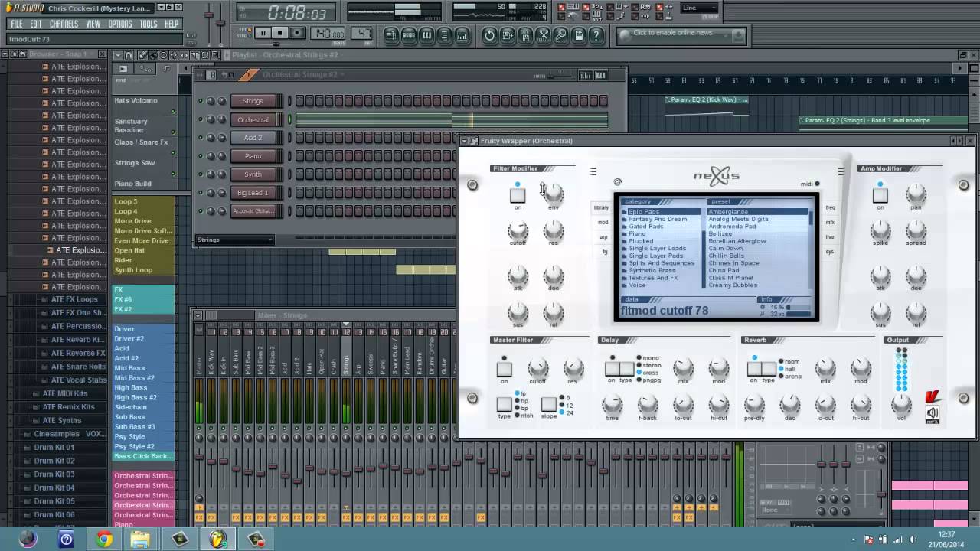Click the Nexus logo
The height and width of the screenshot is (551, 980).
click(x=717, y=176)
